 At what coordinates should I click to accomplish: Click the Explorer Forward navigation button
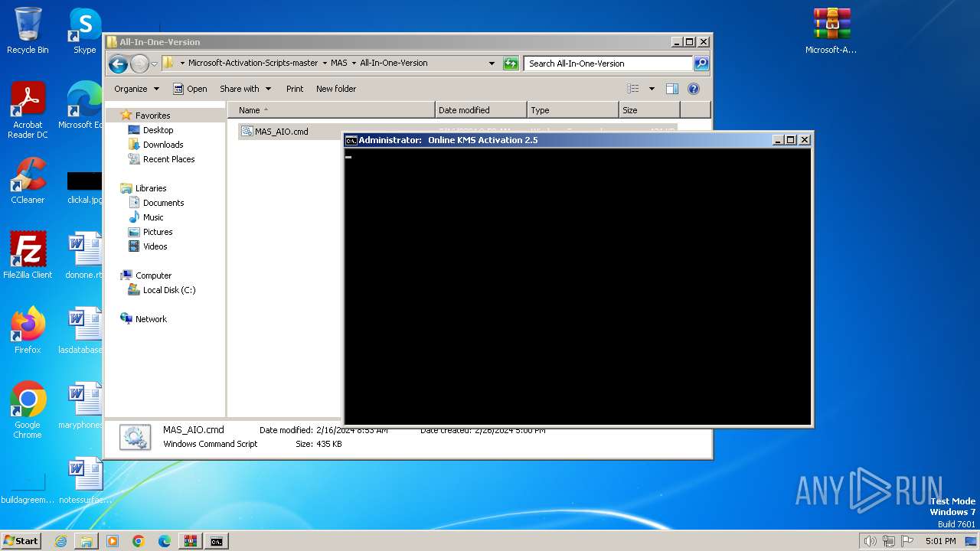coord(139,64)
